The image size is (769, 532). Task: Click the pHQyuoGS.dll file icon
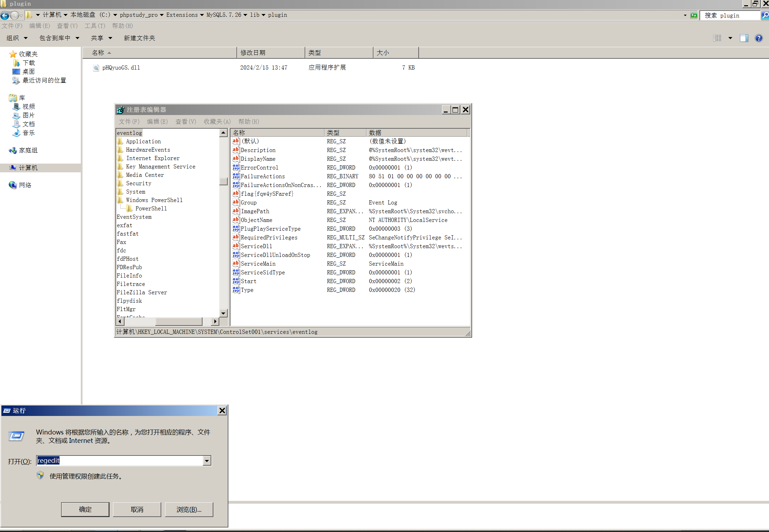point(96,68)
